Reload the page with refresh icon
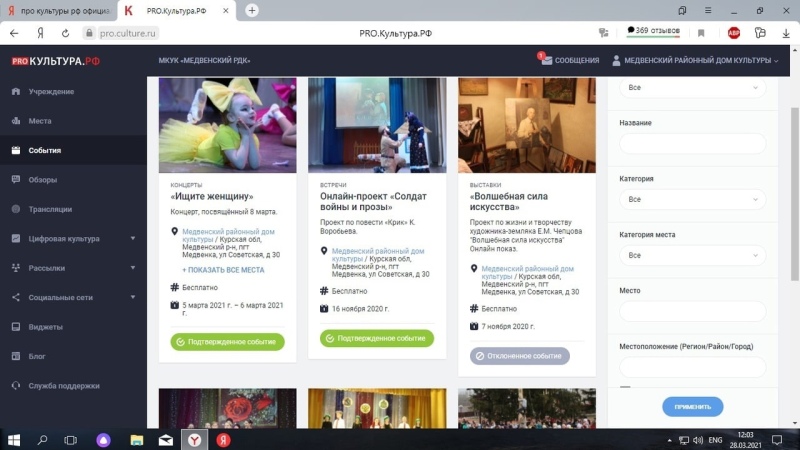This screenshot has height=450, width=800. (x=65, y=32)
